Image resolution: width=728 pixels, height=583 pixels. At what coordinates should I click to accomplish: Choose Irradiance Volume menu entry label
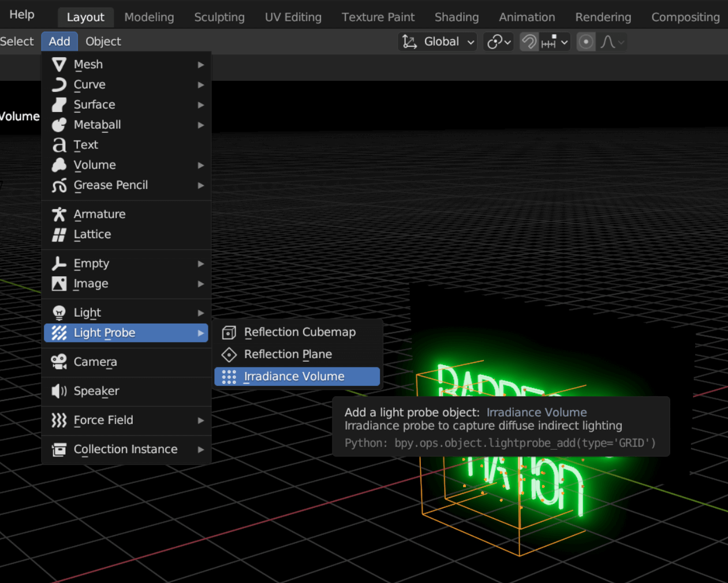point(294,377)
